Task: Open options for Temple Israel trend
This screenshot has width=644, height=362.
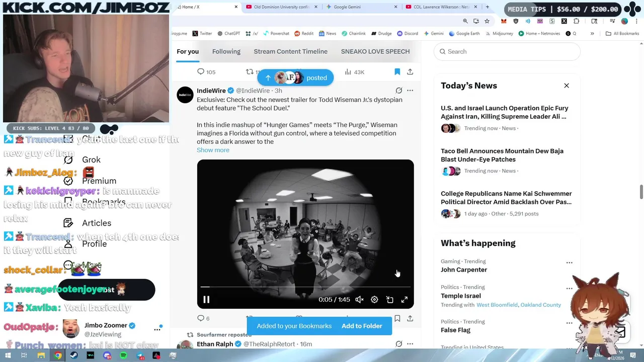Action: coord(569,289)
